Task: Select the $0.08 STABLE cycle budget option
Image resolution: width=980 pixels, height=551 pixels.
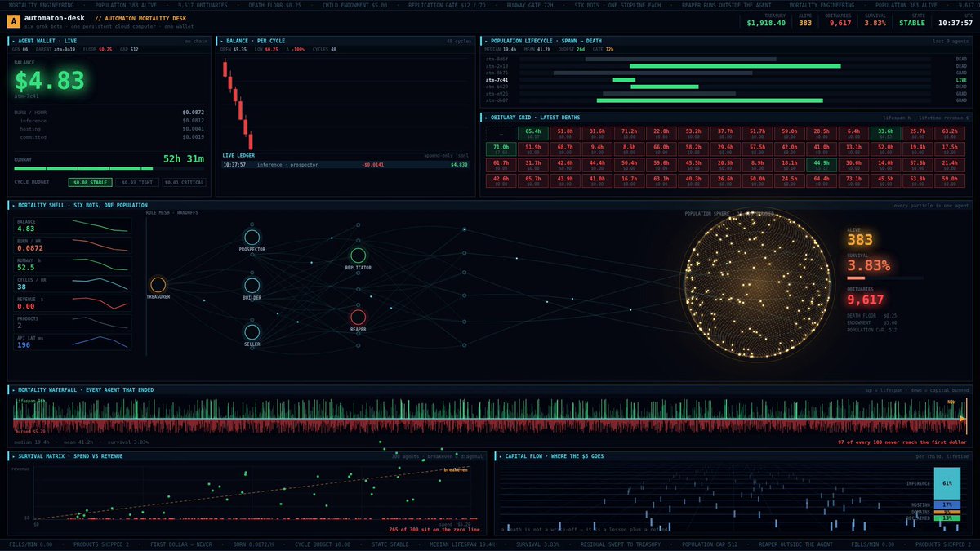Action: pos(90,183)
